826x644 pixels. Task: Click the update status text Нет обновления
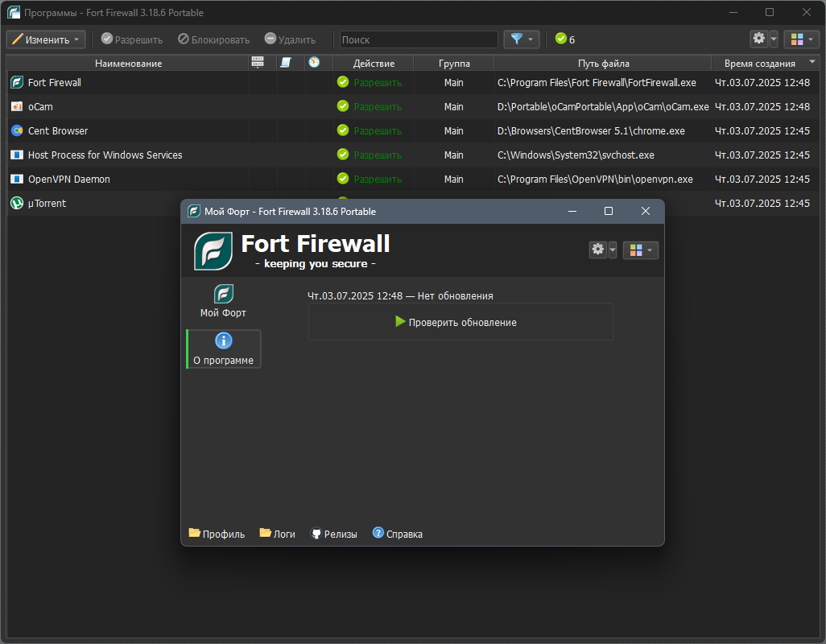[455, 296]
